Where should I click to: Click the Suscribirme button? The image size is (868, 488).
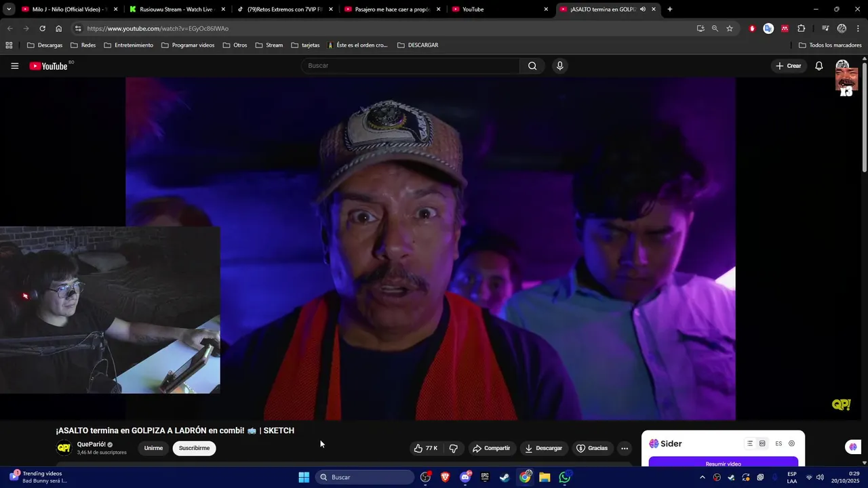pyautogui.click(x=194, y=448)
